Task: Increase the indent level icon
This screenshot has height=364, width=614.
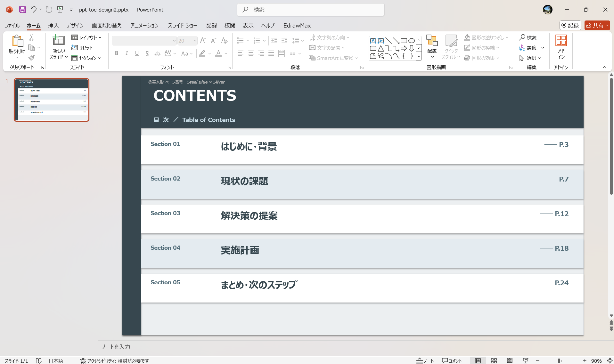Action: (x=284, y=41)
